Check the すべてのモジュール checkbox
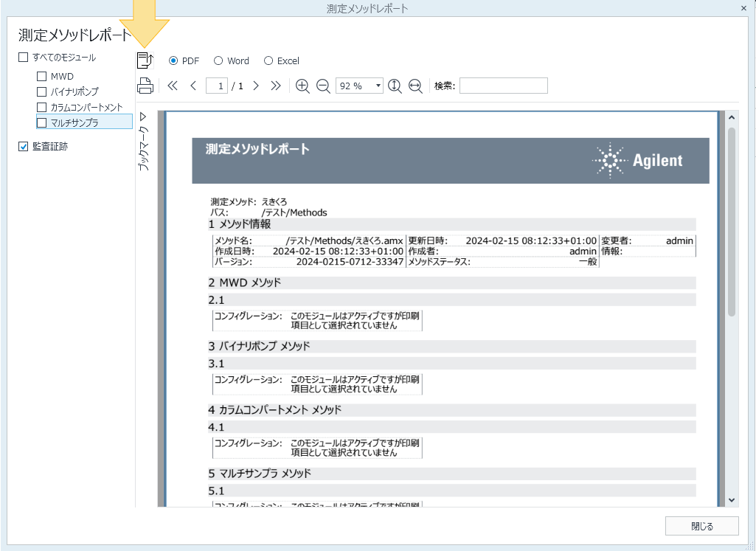The height and width of the screenshot is (551, 756). coord(23,58)
